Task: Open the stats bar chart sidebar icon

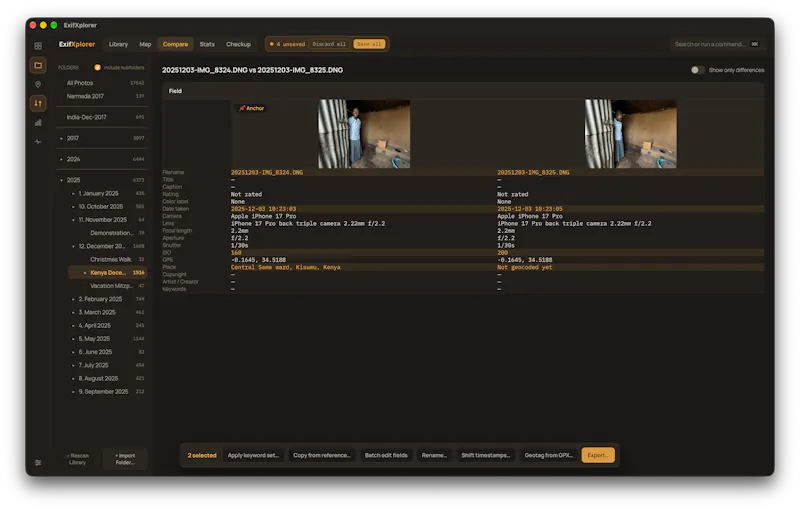Action: 38,122
